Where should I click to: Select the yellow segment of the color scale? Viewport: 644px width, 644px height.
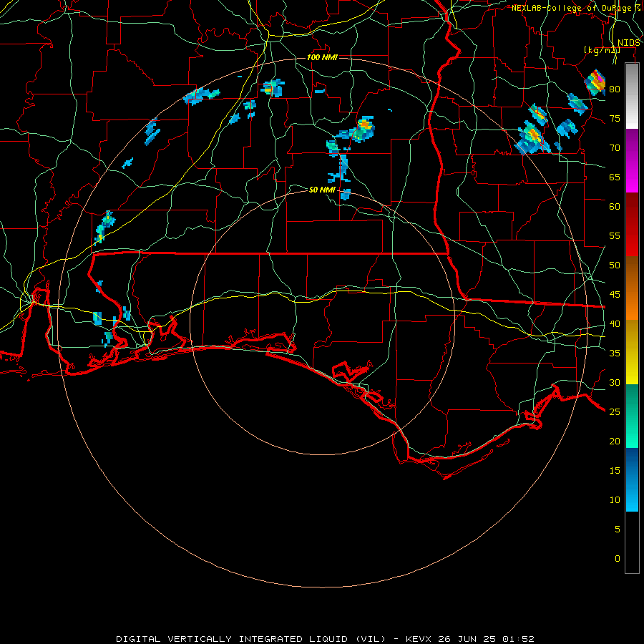pos(632,352)
